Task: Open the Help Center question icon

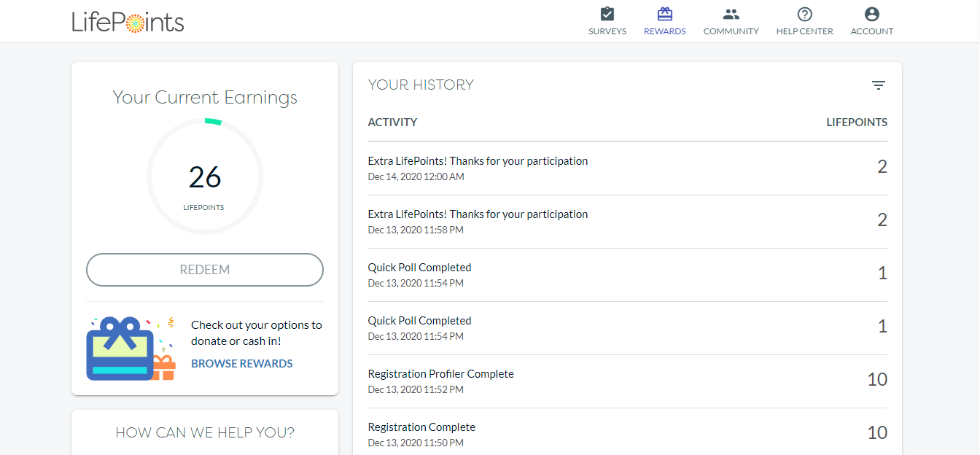Action: [805, 14]
